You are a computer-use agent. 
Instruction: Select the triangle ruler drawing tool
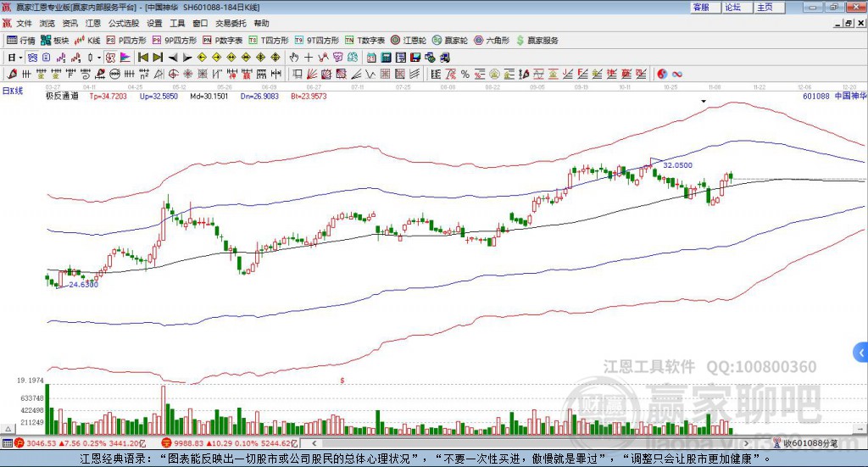click(x=159, y=74)
